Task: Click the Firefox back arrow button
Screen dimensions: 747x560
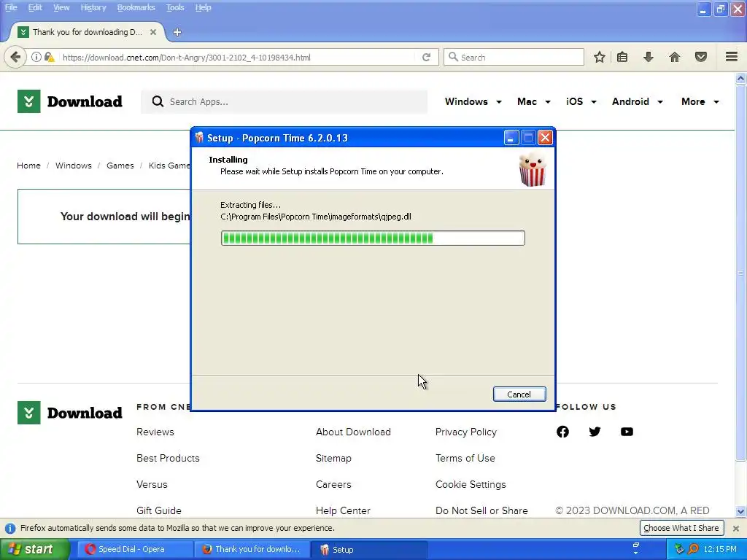Action: point(15,57)
